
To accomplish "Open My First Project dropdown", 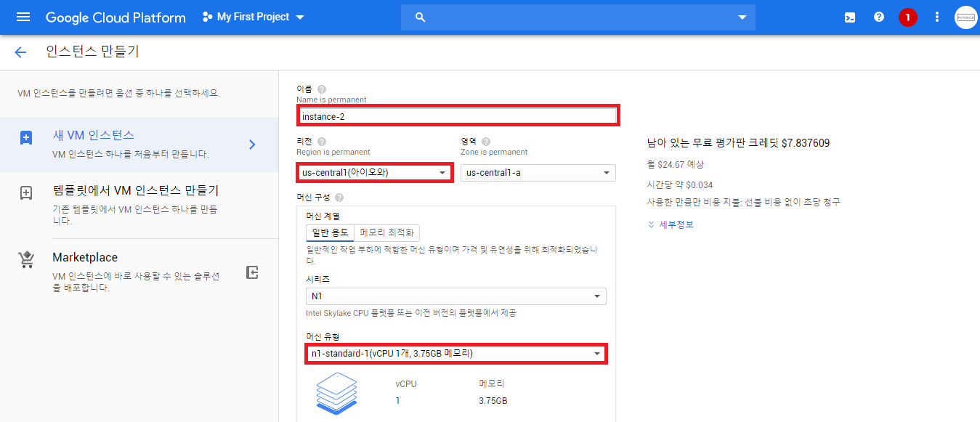I will pos(253,17).
